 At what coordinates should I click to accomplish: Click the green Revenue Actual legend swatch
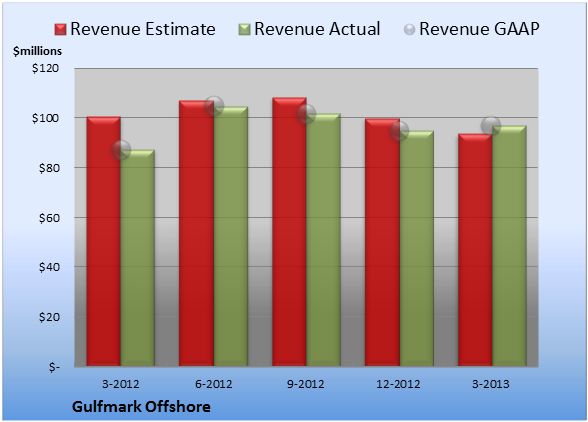tap(244, 29)
